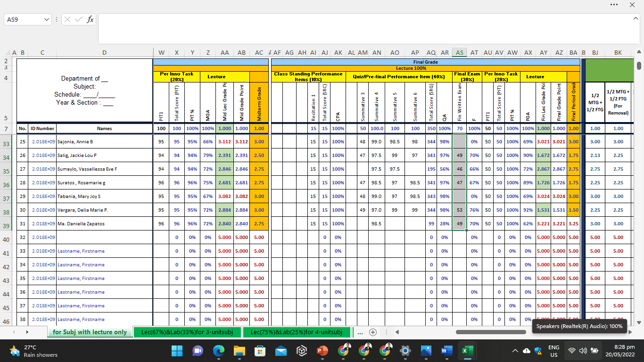Select the total score cell '195'

click(431, 169)
